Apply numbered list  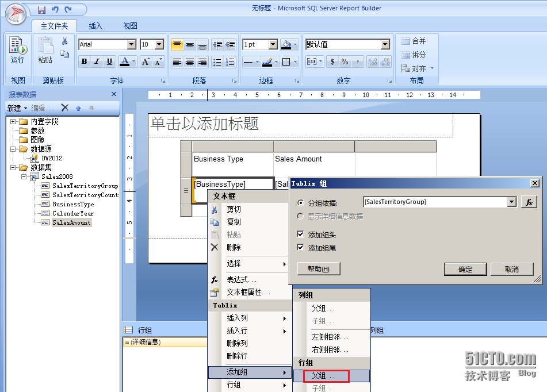click(x=230, y=62)
